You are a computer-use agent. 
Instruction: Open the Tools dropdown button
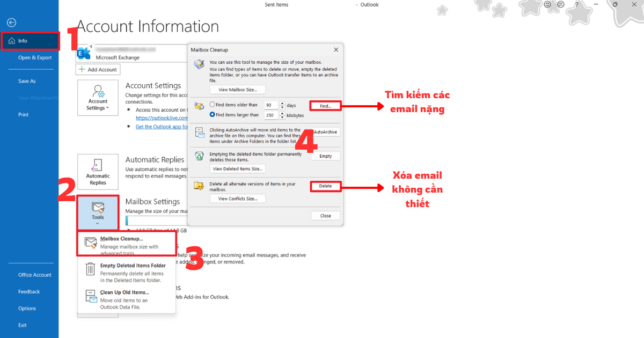click(98, 212)
